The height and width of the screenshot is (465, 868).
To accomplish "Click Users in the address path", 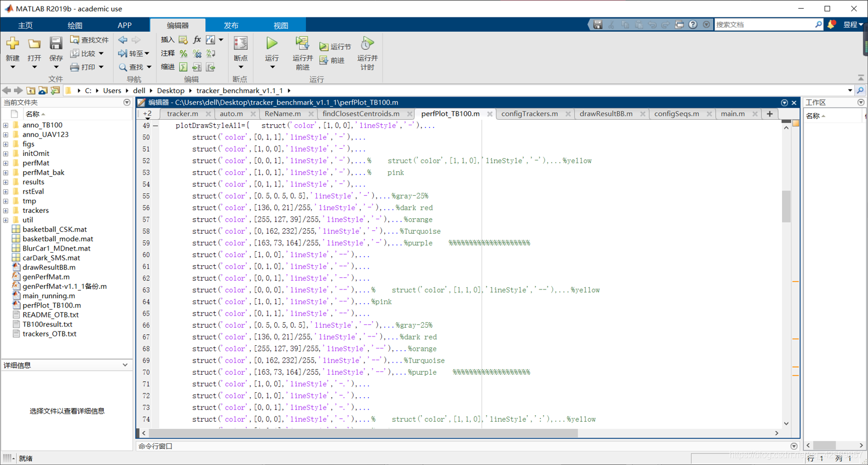I will click(x=112, y=91).
